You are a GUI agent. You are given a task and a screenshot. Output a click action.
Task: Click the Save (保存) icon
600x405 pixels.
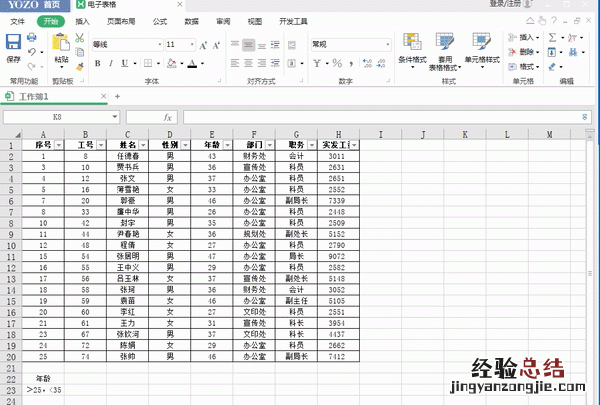coord(13,42)
